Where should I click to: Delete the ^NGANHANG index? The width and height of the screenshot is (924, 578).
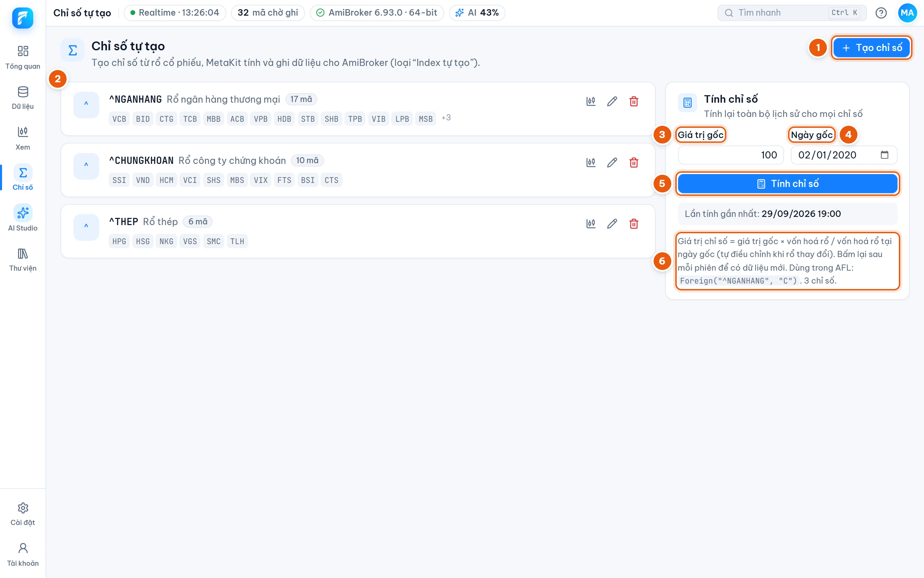click(x=634, y=101)
